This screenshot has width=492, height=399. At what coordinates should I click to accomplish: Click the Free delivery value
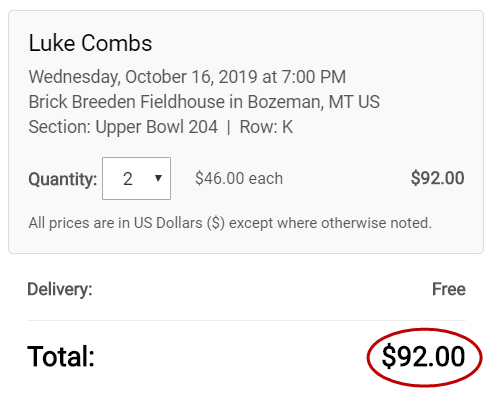coord(449,289)
